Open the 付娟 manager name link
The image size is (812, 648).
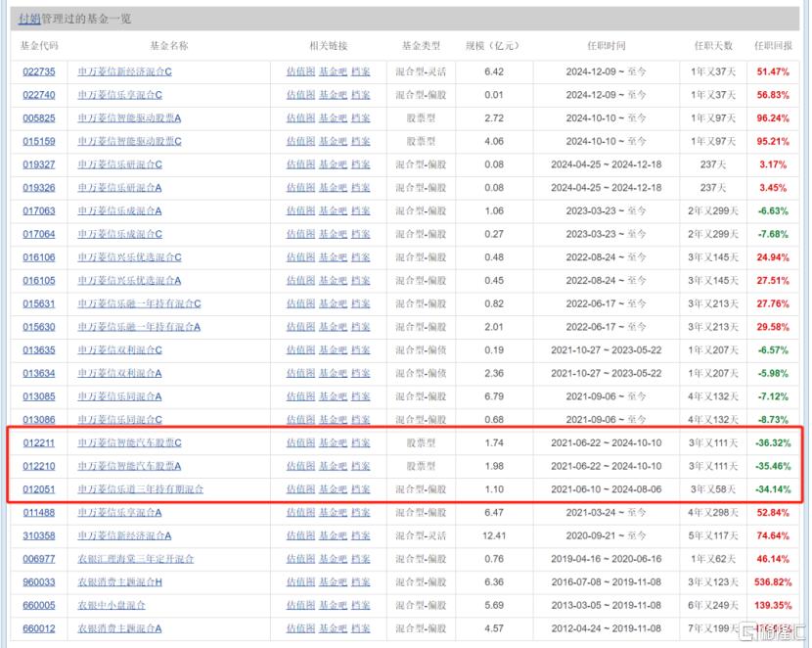[29, 19]
